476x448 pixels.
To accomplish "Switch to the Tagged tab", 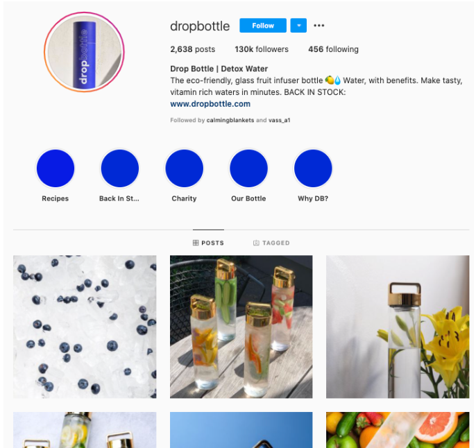I will (271, 243).
